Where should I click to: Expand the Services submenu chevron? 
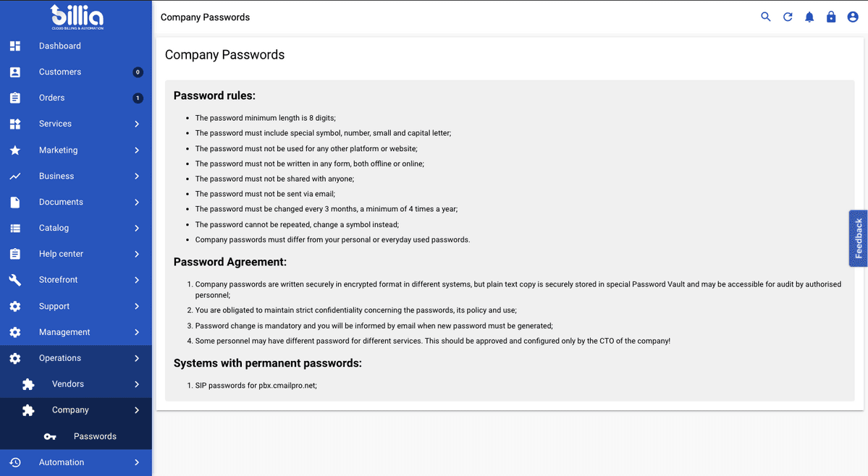(137, 124)
